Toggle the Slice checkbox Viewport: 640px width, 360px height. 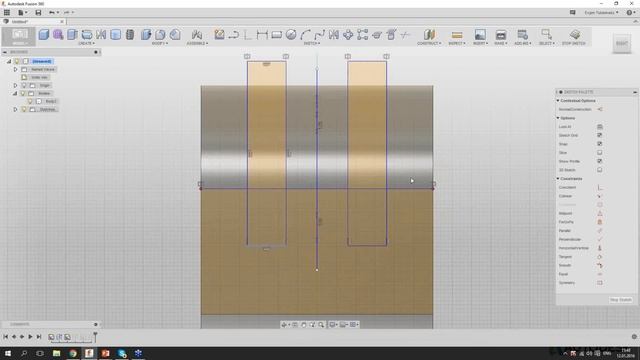tap(600, 153)
